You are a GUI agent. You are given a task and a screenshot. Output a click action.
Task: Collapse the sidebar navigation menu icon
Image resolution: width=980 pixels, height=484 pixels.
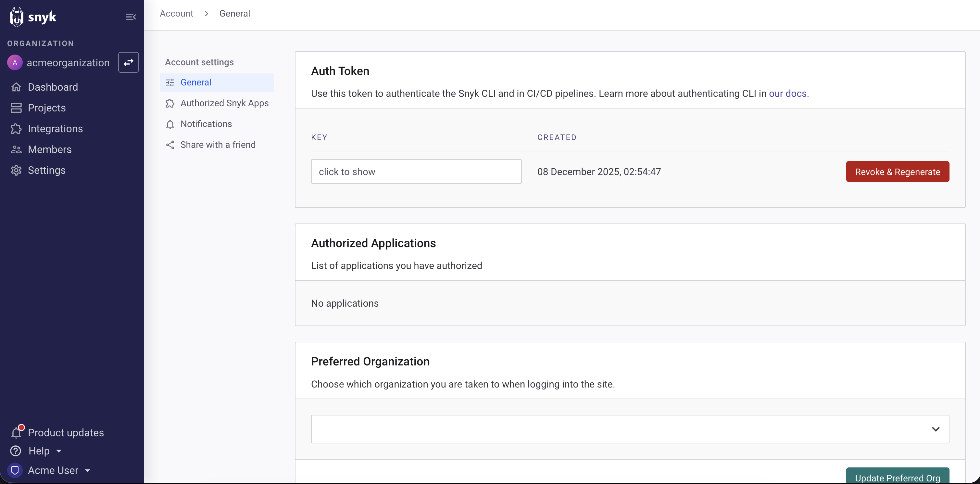click(131, 17)
